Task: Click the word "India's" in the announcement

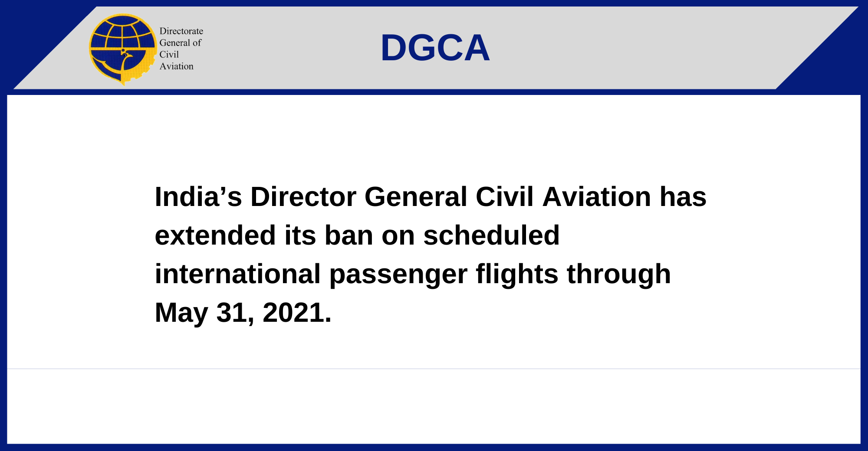Action: tap(198, 197)
